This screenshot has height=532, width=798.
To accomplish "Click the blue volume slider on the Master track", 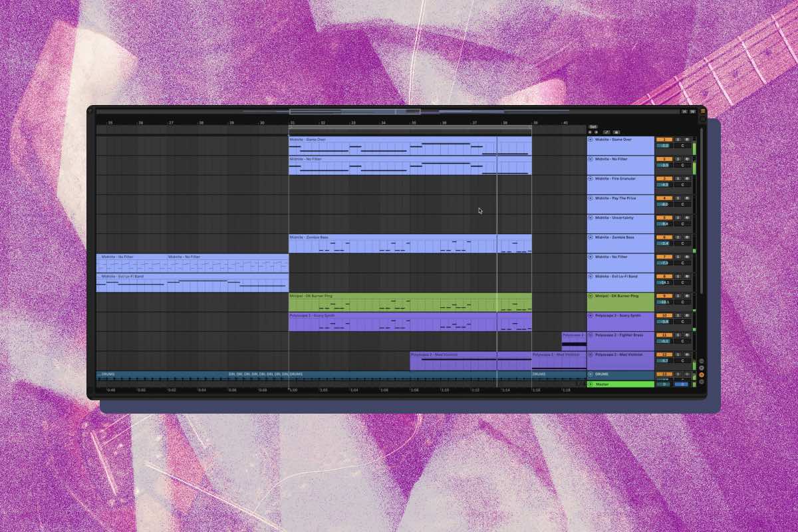I will (x=681, y=384).
